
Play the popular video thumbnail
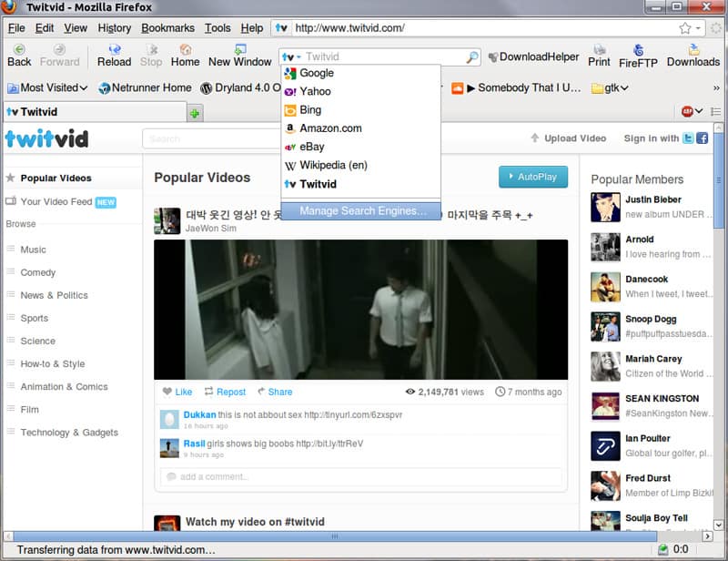360,310
